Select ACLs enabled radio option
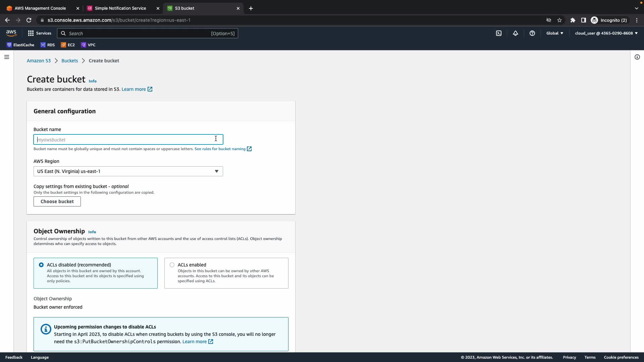 (172, 265)
